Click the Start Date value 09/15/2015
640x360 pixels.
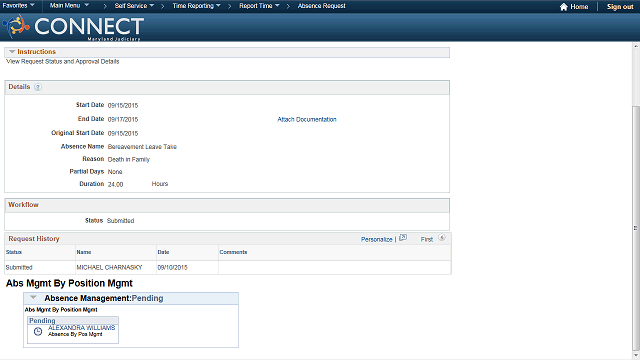click(123, 105)
